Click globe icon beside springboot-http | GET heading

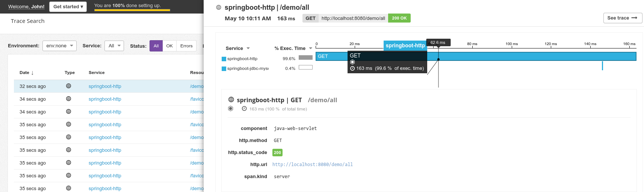pos(231,100)
